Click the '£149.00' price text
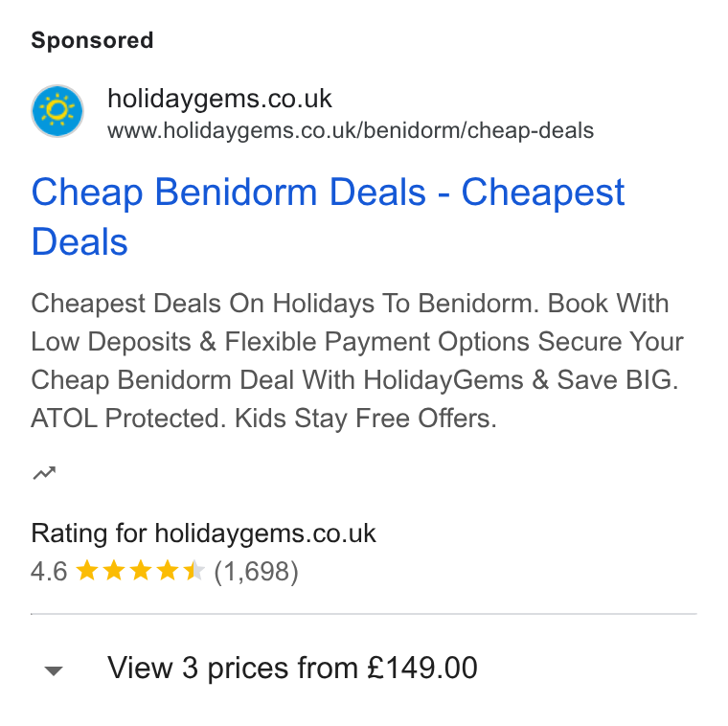The height and width of the screenshot is (726, 728). 422,668
